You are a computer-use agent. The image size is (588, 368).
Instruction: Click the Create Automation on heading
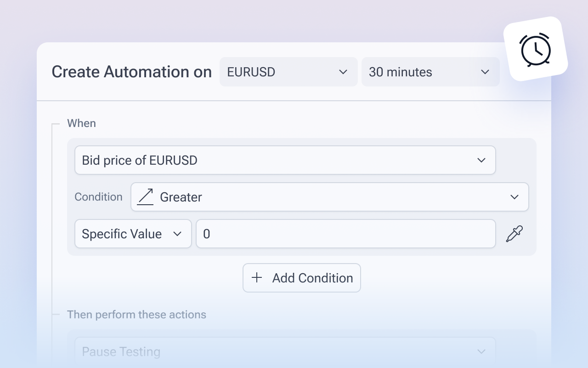click(131, 72)
